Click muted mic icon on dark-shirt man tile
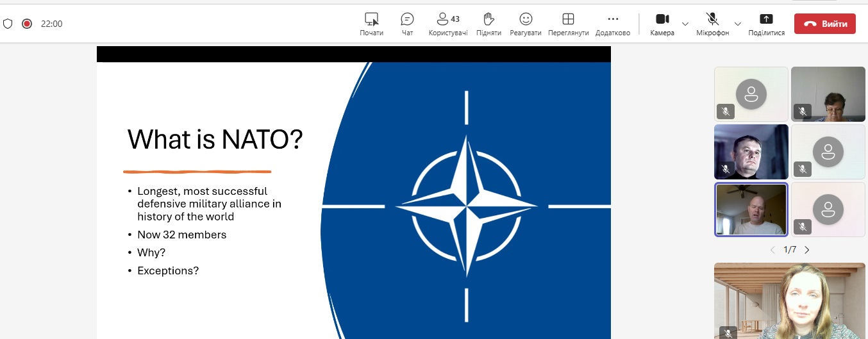The height and width of the screenshot is (339, 868). coord(726,169)
